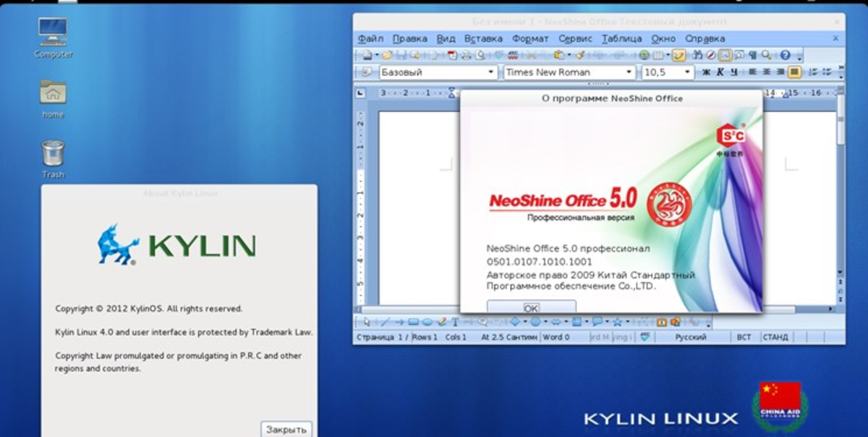Toggle insert mode ВСТ in status bar
The width and height of the screenshot is (868, 437).
tap(744, 337)
